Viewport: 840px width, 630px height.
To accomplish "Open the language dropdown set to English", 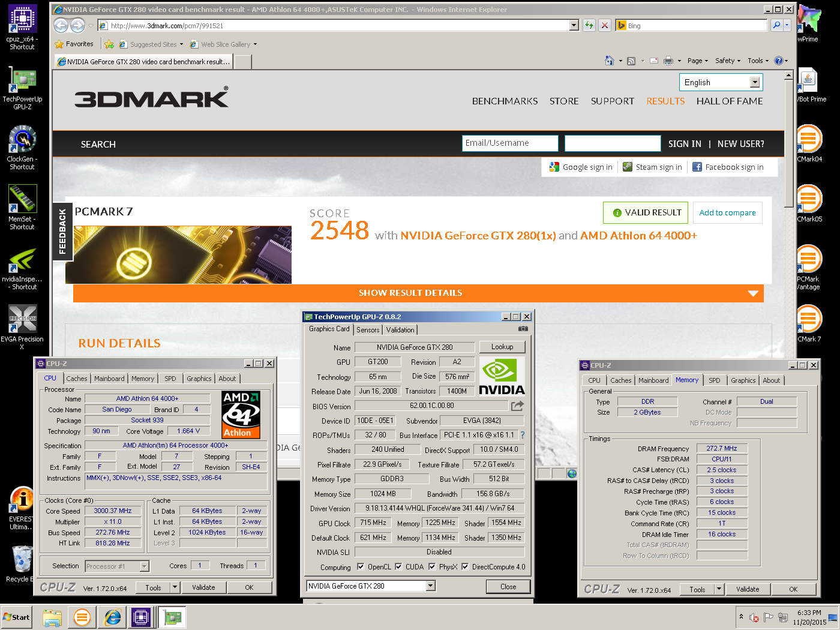I will coord(721,82).
